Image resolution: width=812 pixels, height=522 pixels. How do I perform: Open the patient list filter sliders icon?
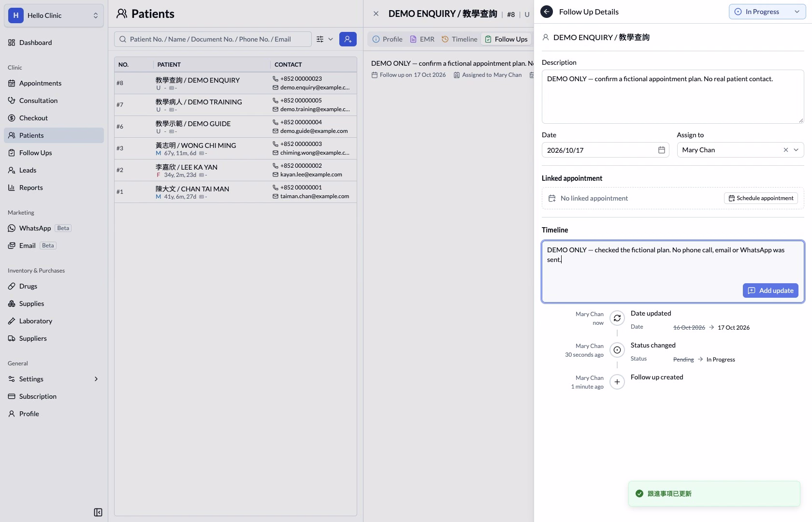click(320, 39)
